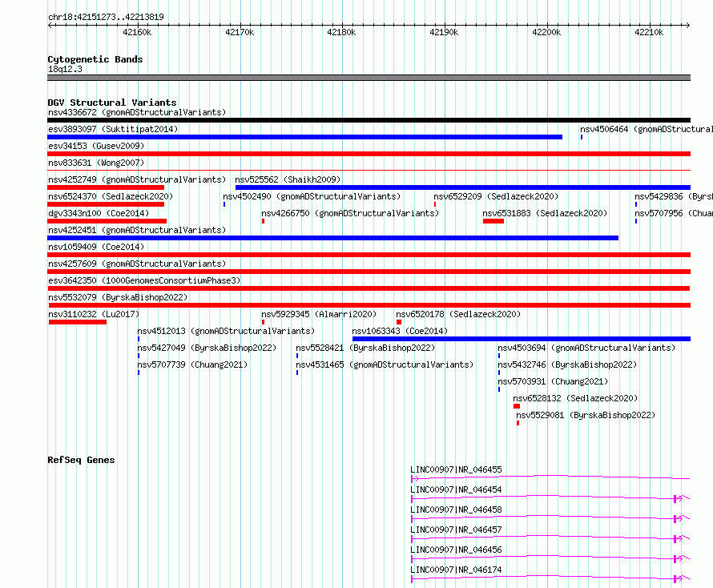713x588 pixels.
Task: Open nsv6528132 Sedlazeck2020 label
Action: pyautogui.click(x=575, y=398)
